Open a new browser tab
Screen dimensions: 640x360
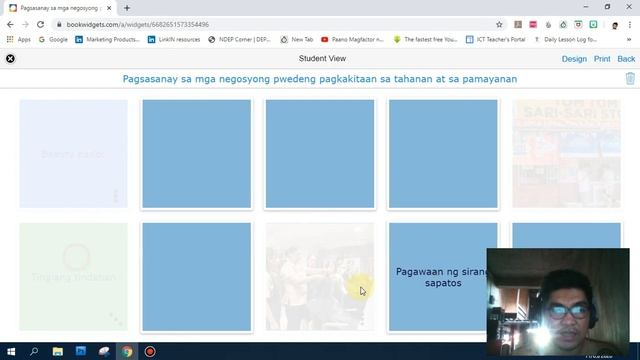127,8
